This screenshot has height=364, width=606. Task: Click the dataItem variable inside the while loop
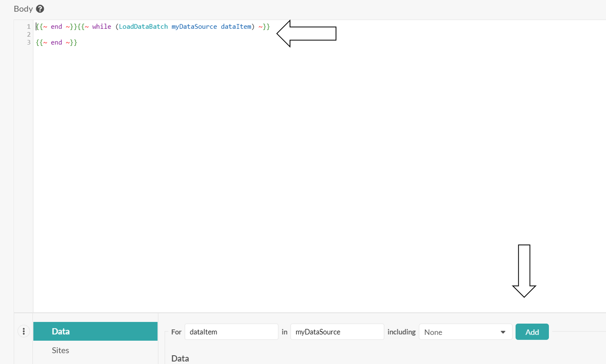point(235,26)
